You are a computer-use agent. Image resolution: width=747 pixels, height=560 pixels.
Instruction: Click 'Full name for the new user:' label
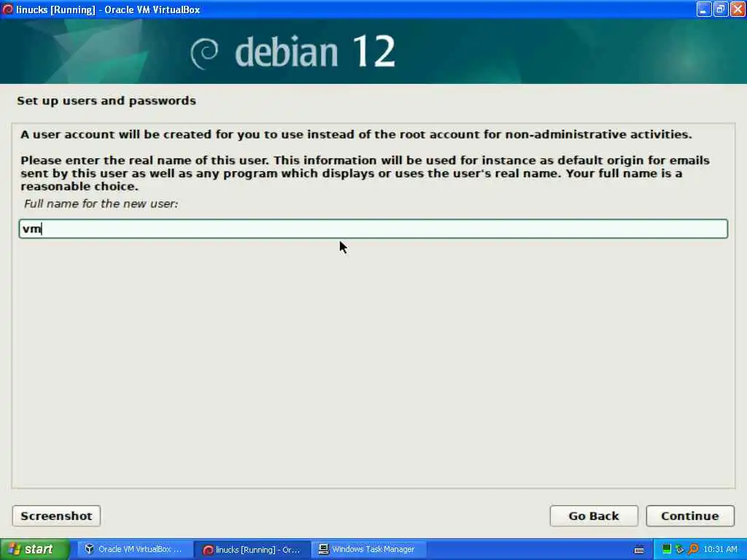pyautogui.click(x=101, y=204)
